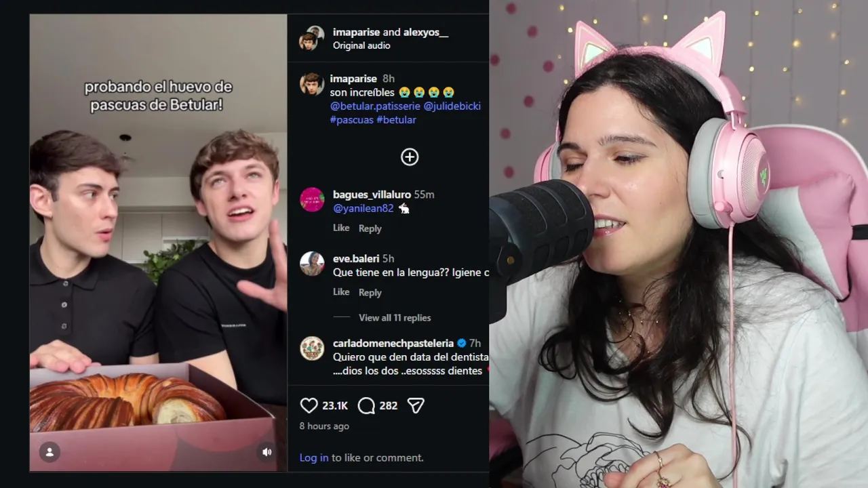Reply to the bagues_villaluro comment
This screenshot has height=488, width=868.
point(370,228)
